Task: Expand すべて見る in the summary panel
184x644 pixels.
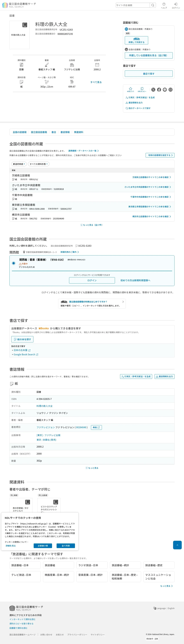Action: pyautogui.click(x=96, y=82)
